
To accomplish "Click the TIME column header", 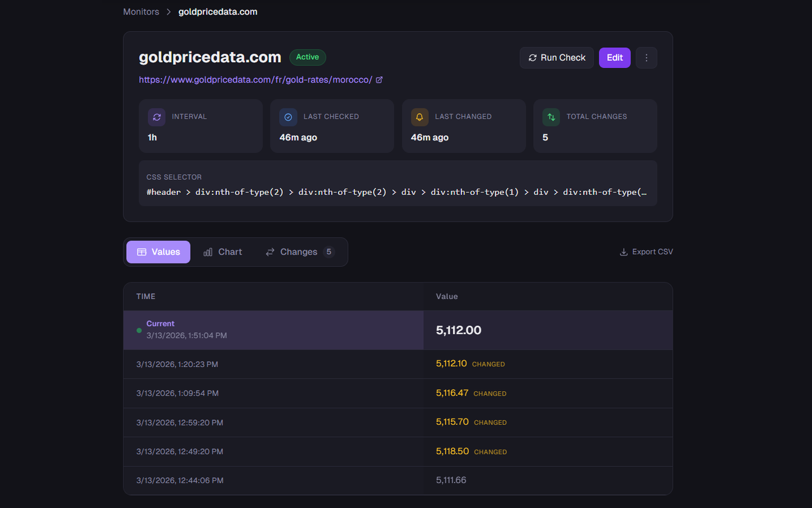I will tap(146, 297).
